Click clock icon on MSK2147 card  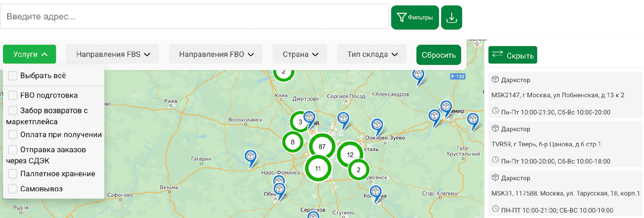[495, 111]
